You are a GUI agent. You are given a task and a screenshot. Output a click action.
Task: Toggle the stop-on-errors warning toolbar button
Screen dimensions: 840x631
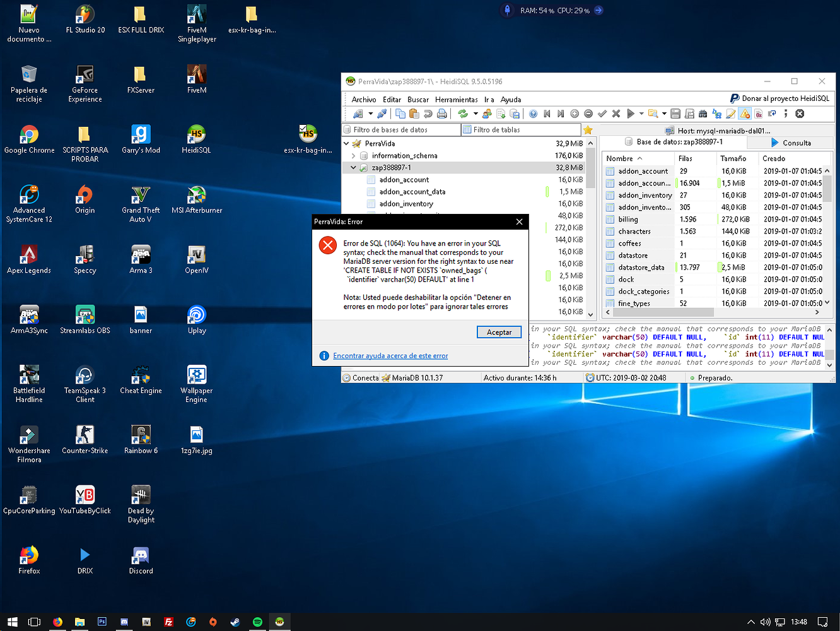(x=745, y=114)
